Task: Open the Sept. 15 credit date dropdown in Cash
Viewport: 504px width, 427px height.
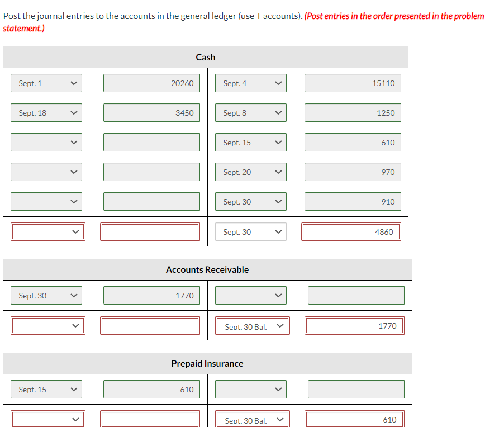Action: 251,143
